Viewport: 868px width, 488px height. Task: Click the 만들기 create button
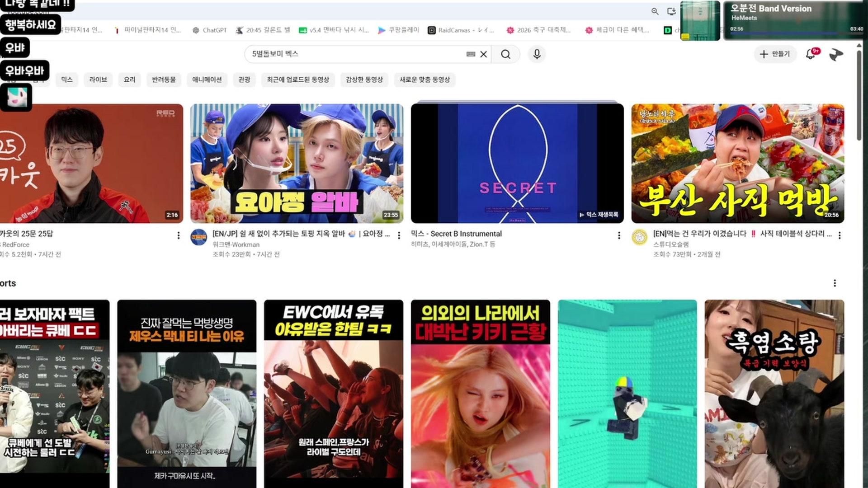coord(775,54)
